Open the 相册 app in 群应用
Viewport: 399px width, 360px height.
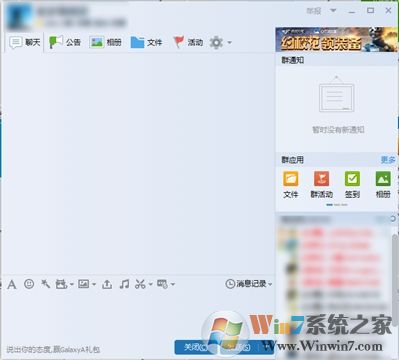[383, 185]
